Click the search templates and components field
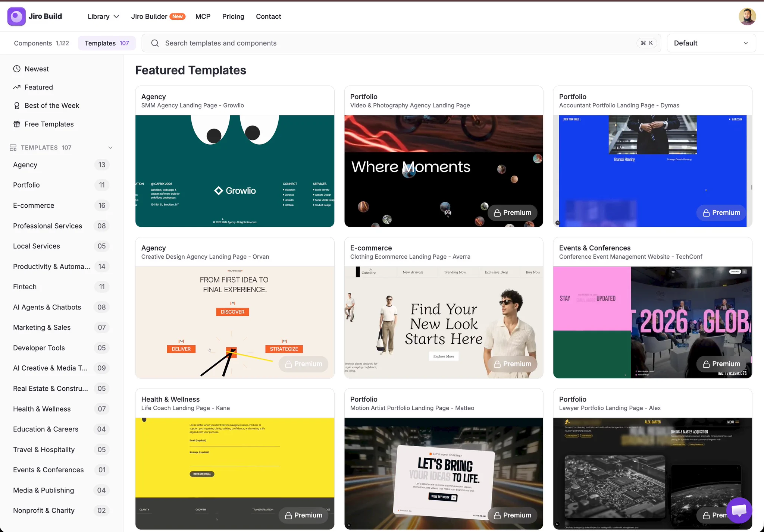 coord(401,43)
